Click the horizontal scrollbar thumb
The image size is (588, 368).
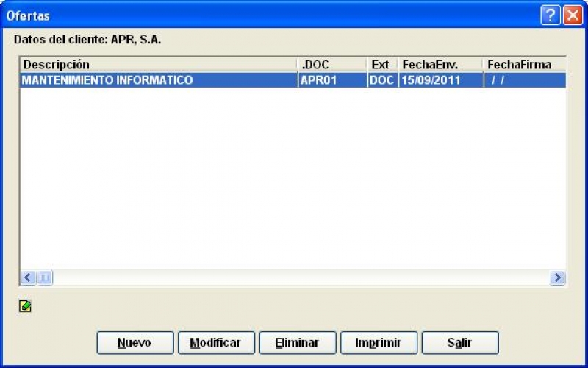(45, 278)
